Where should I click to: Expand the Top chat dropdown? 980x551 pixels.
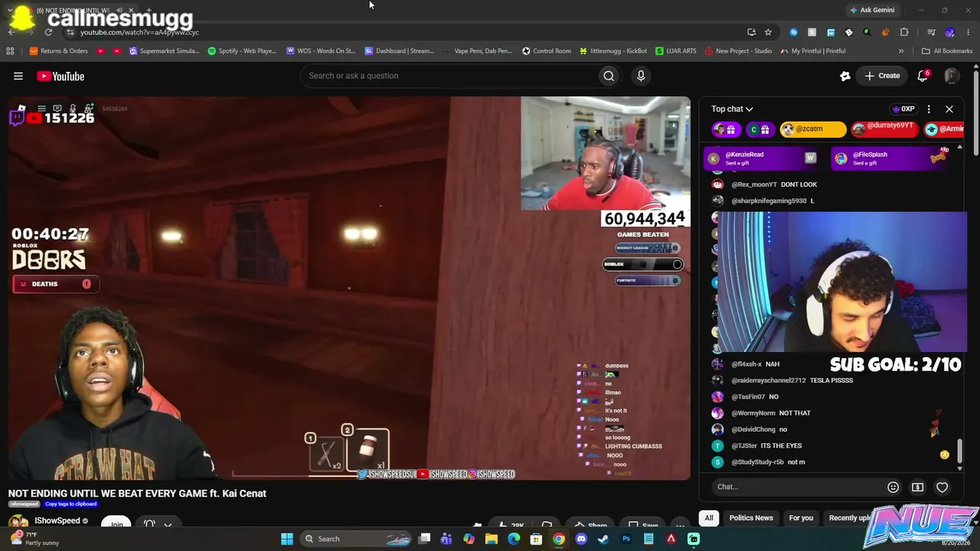[732, 109]
